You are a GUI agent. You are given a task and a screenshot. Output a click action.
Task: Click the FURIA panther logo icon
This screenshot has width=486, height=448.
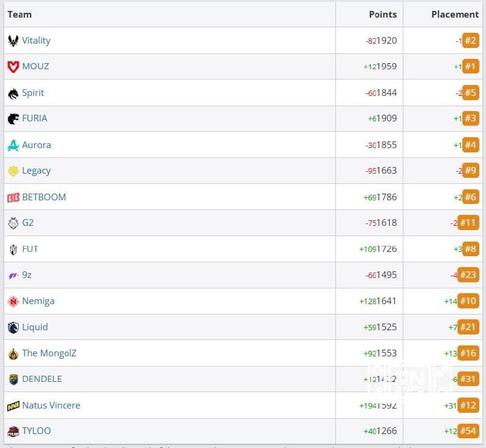[x=13, y=118]
